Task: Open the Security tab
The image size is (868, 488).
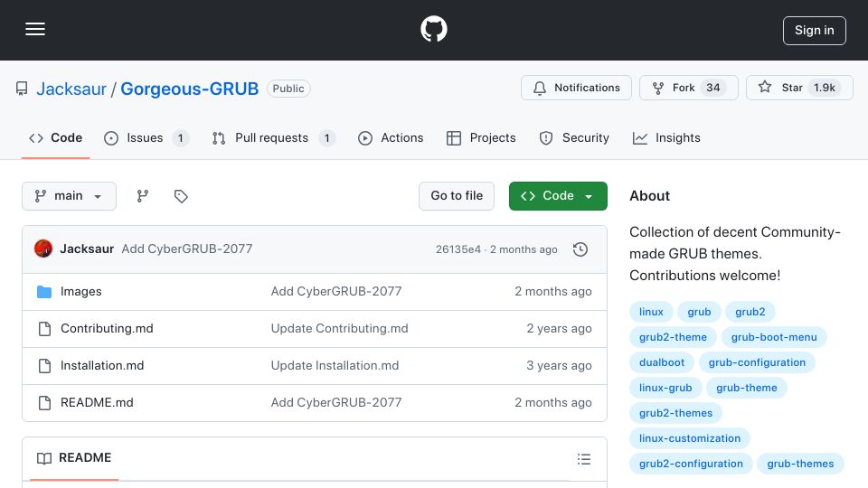Action: point(574,137)
